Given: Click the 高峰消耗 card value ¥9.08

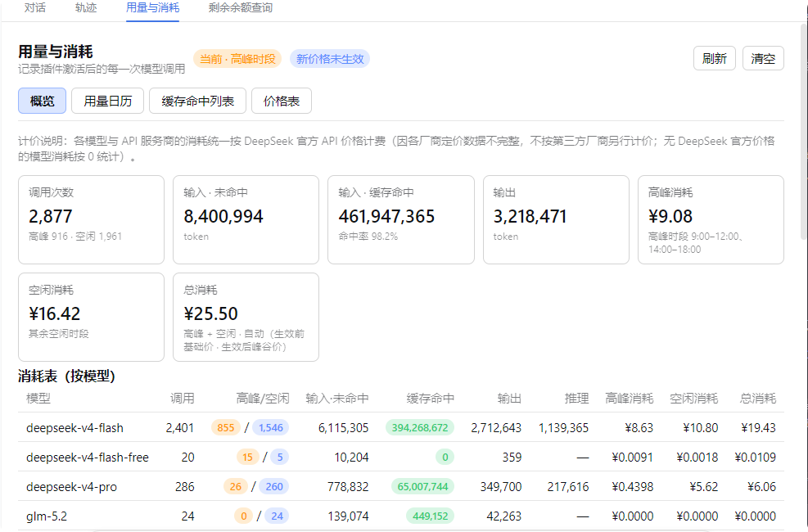Looking at the screenshot, I should coord(670,216).
